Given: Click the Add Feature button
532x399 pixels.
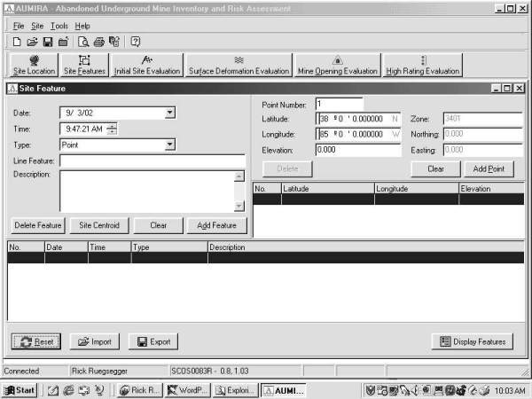Looking at the screenshot, I should [x=216, y=225].
